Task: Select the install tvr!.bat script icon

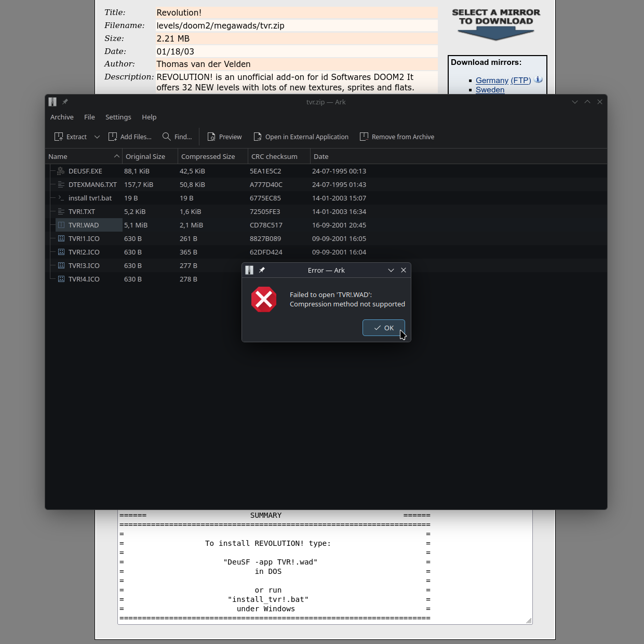Action: coord(61,198)
